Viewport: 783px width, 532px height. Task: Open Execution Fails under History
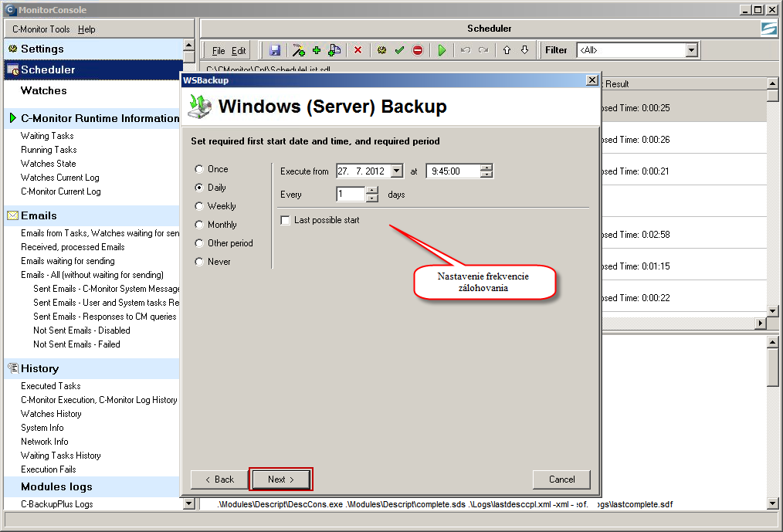pyautogui.click(x=48, y=469)
